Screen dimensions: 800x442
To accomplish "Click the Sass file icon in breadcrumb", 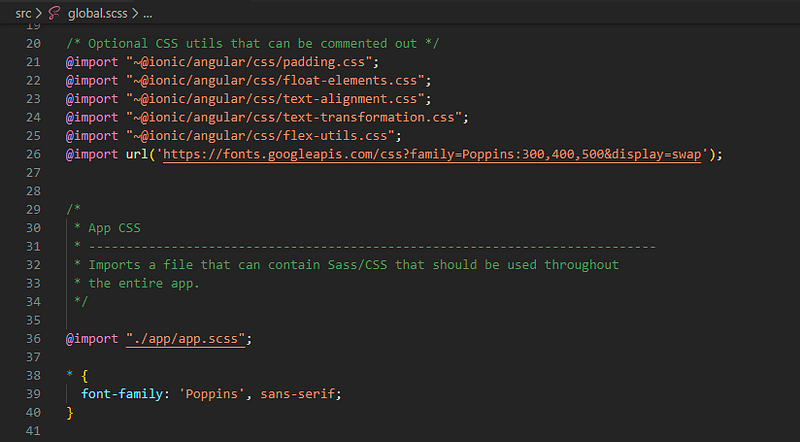I will click(54, 13).
